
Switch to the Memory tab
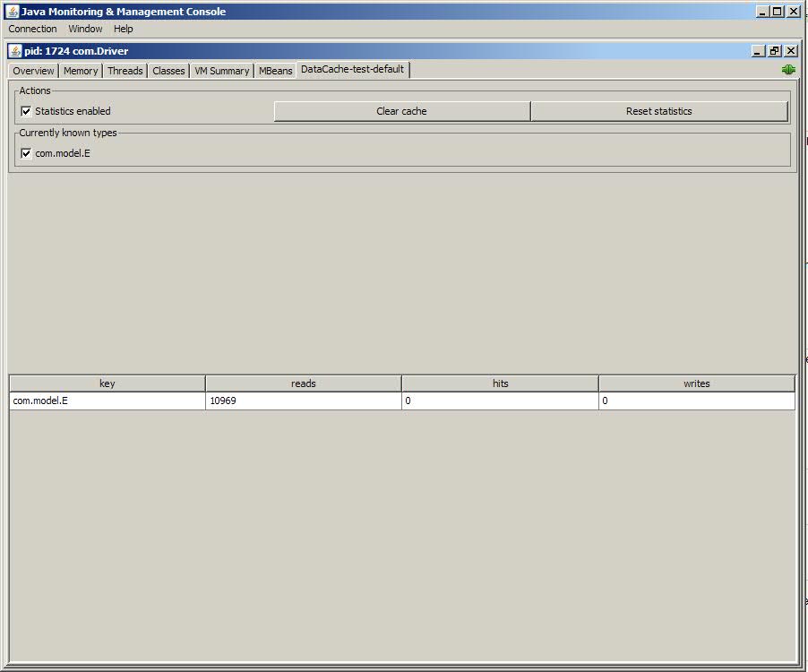point(81,71)
